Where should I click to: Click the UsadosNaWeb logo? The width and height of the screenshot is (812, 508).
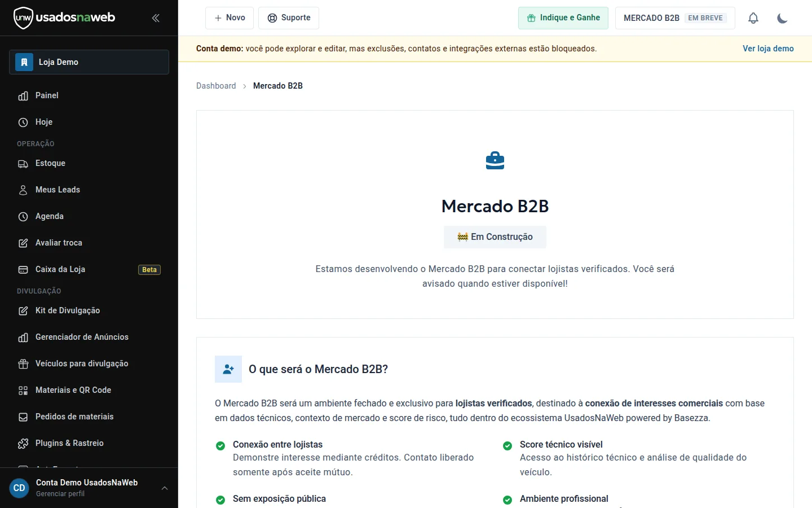(x=64, y=18)
